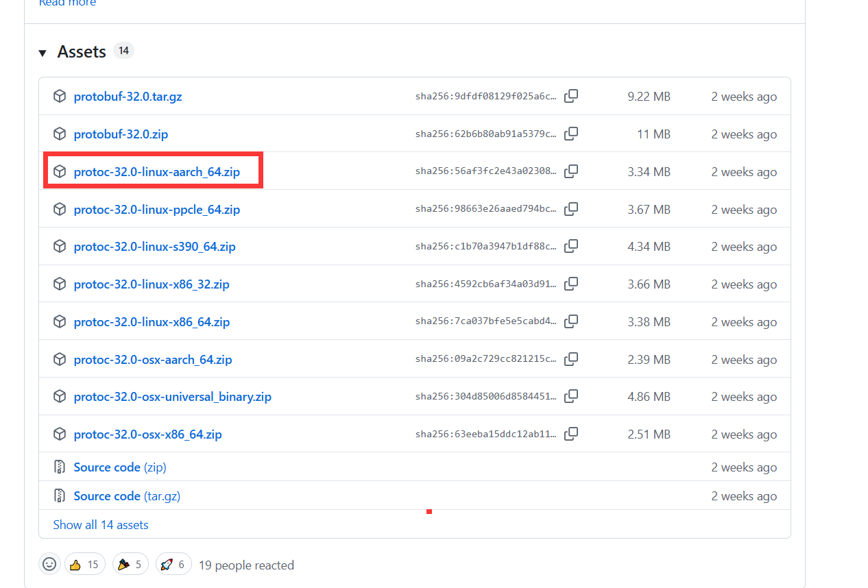Viewport: 868px width, 588px height.
Task: Download protoc-32.0-linux-x86_32.zip
Action: (152, 284)
